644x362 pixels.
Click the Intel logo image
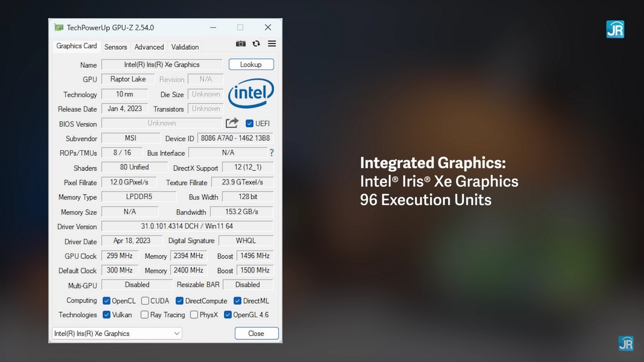click(x=251, y=94)
